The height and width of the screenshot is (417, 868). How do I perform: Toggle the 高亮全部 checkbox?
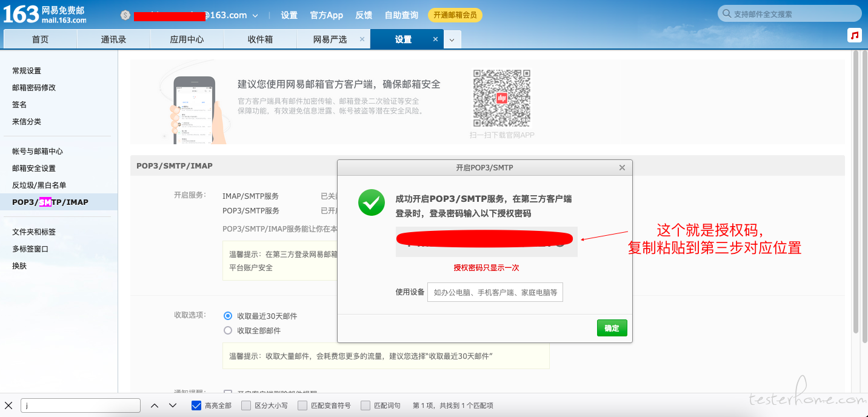tap(196, 405)
